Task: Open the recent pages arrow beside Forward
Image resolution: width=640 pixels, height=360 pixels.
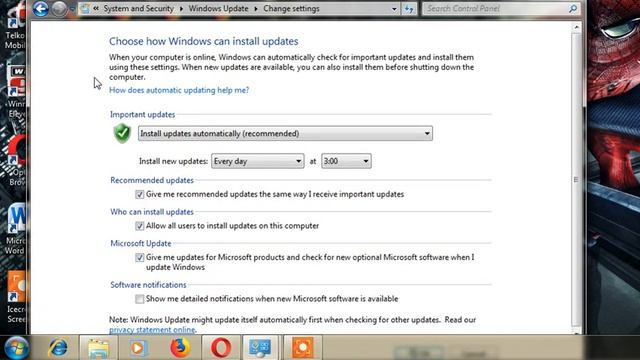Action: [x=72, y=9]
